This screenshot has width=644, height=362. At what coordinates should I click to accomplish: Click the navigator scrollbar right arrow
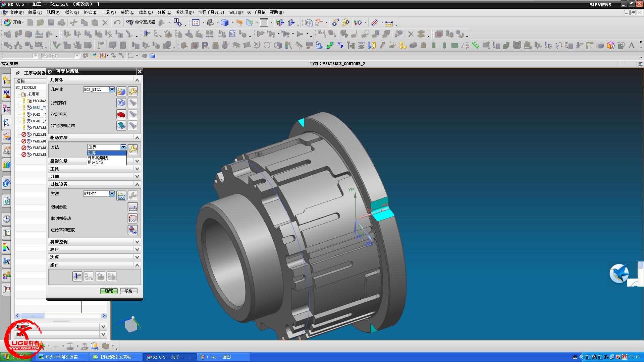coord(104,316)
